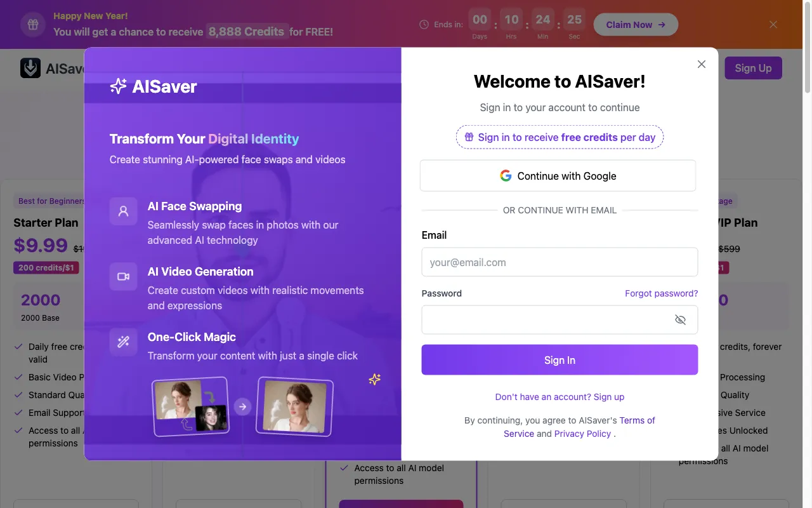The image size is (812, 508).
Task: Click the Hrs countdown value 10
Action: click(x=512, y=20)
